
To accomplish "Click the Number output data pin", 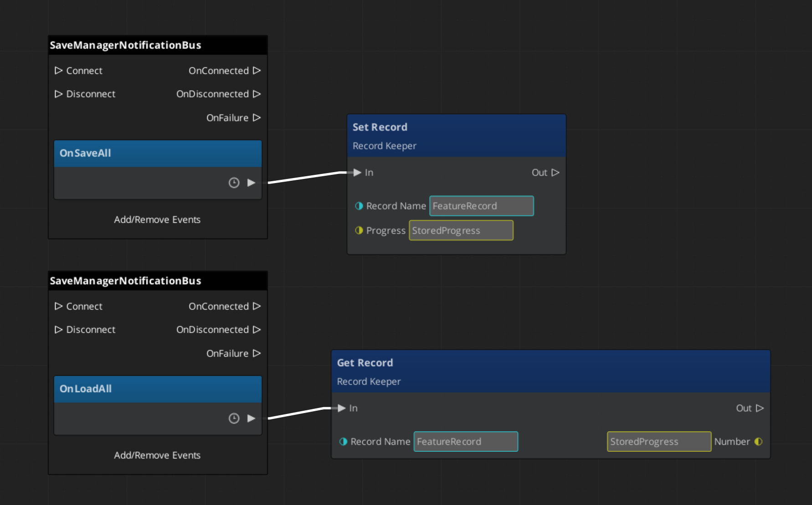I will 758,441.
